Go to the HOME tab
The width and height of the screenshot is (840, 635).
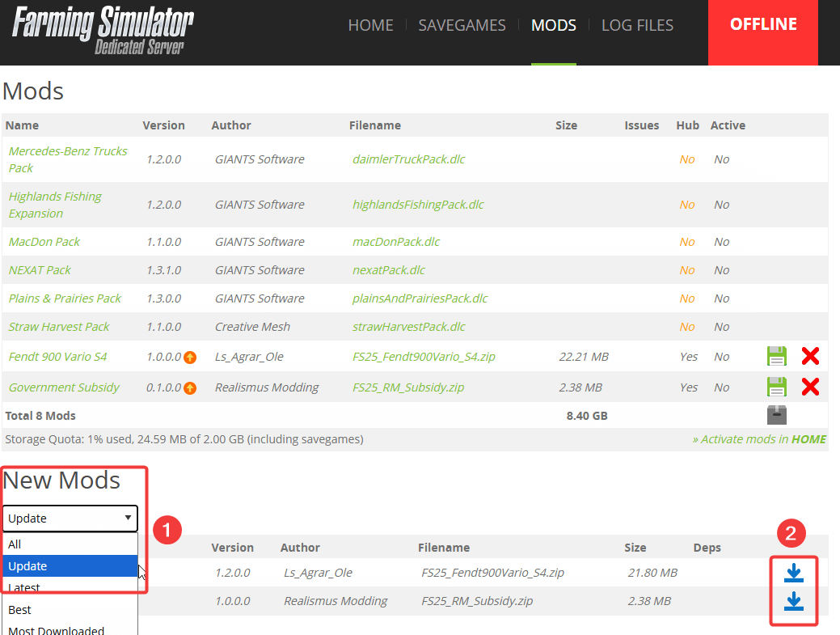coord(370,25)
